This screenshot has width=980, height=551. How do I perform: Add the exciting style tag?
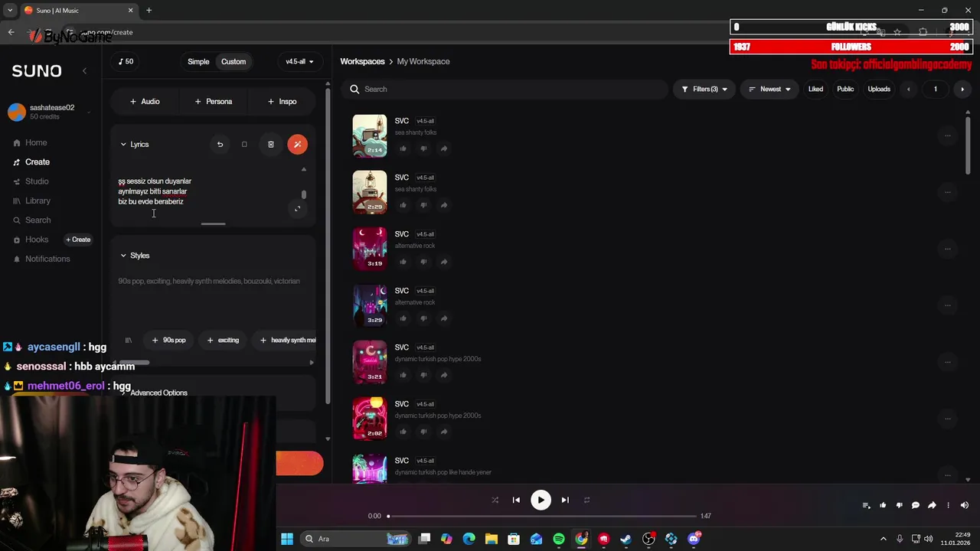point(223,340)
